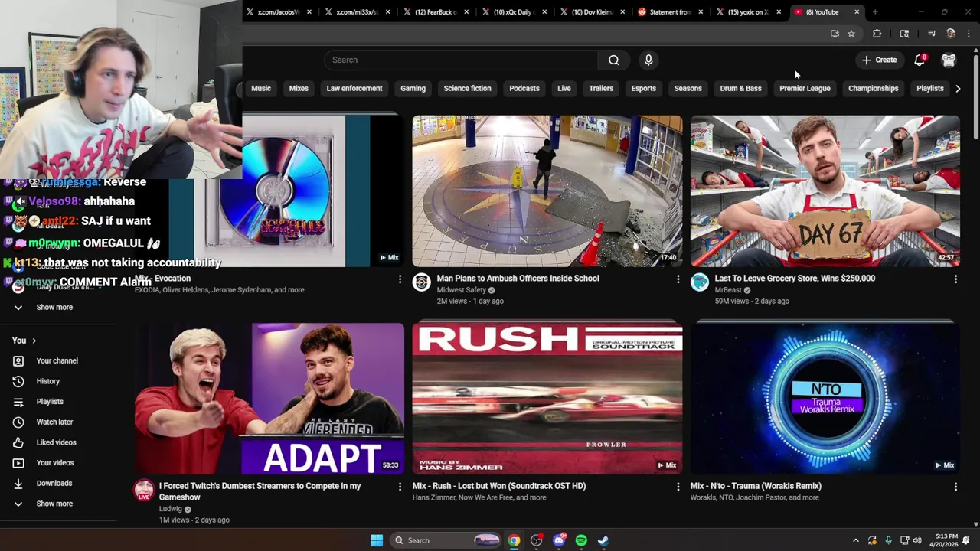Activate voice search microphone icon
980x551 pixels.
(648, 60)
